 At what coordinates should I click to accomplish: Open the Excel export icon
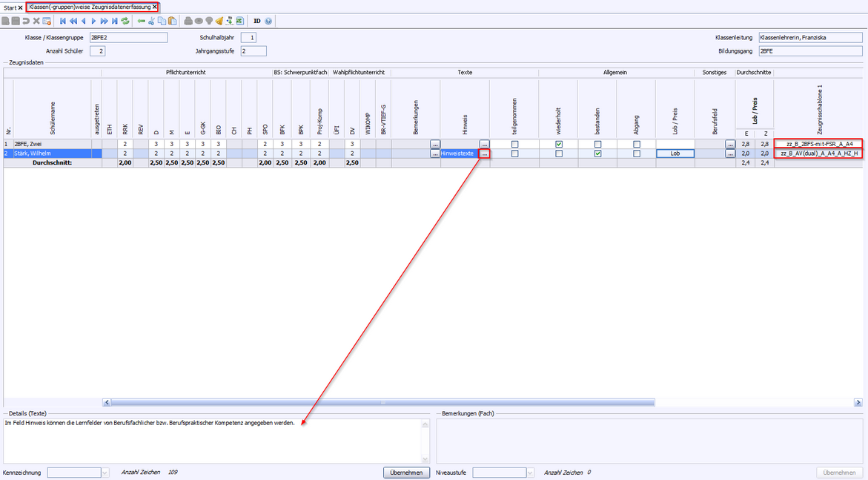(x=240, y=22)
